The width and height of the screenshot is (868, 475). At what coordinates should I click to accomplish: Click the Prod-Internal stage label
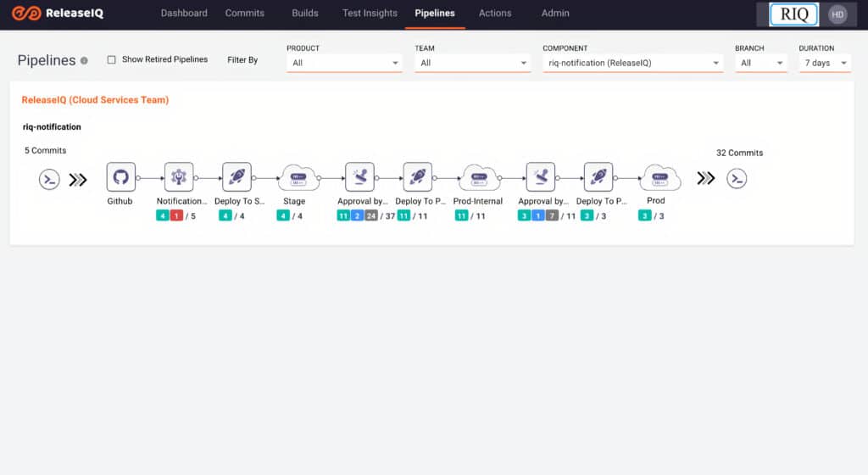point(478,201)
